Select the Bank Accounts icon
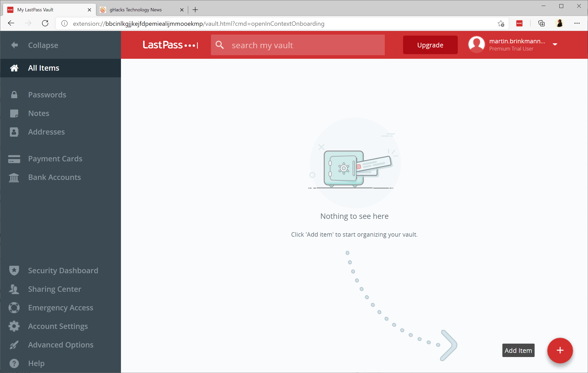The height and width of the screenshot is (373, 588). (x=14, y=177)
